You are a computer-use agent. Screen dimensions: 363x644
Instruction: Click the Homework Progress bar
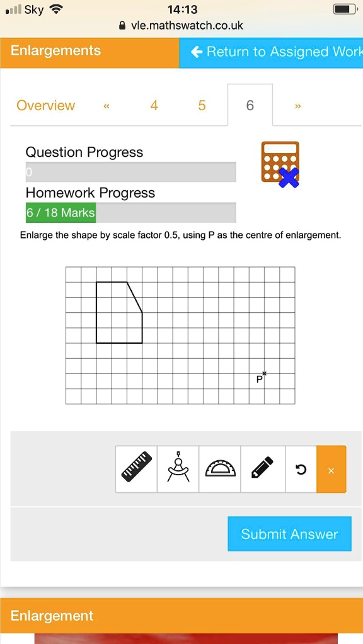[130, 212]
